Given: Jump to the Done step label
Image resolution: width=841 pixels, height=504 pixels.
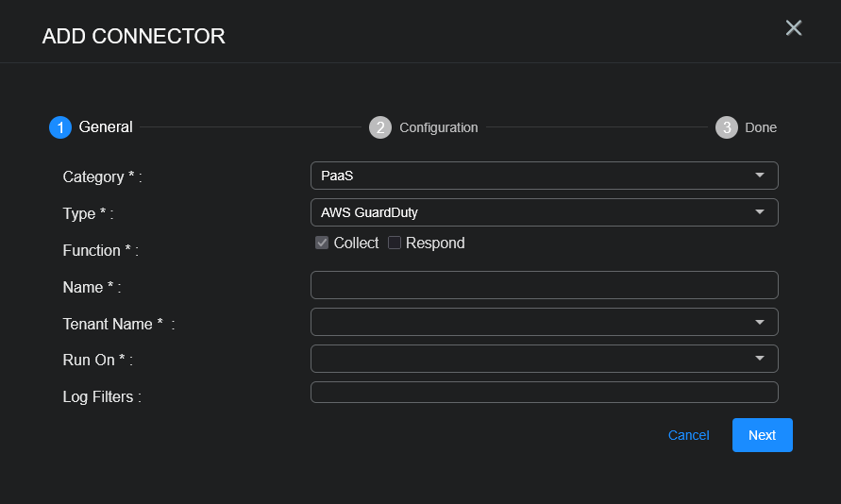Looking at the screenshot, I should pos(761,127).
